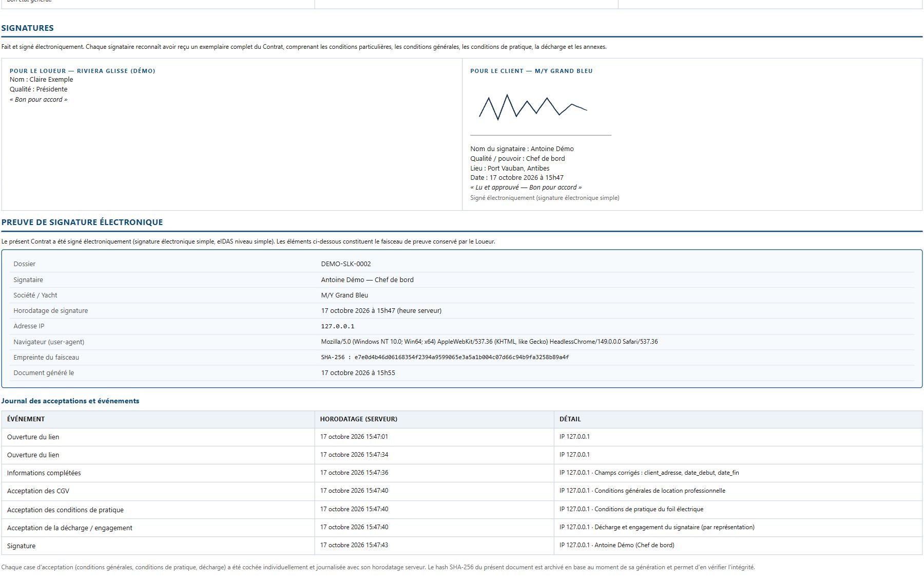Select the 15:47:43 signature timestamp
This screenshot has height=578, width=924.
point(354,545)
